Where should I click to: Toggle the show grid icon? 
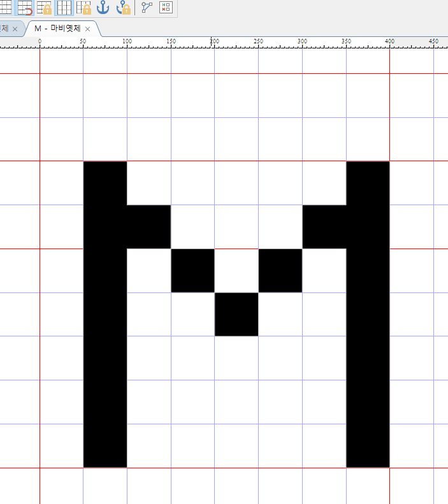click(64, 8)
